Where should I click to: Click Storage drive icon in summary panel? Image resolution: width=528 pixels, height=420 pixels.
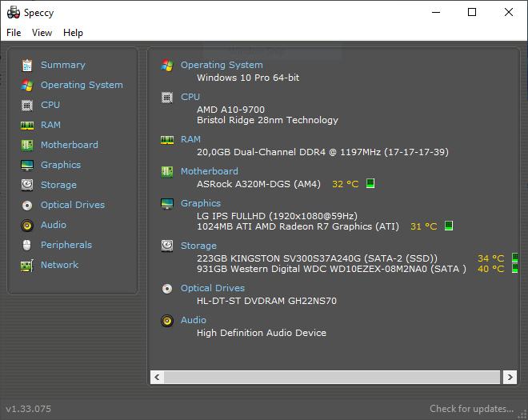coord(167,246)
